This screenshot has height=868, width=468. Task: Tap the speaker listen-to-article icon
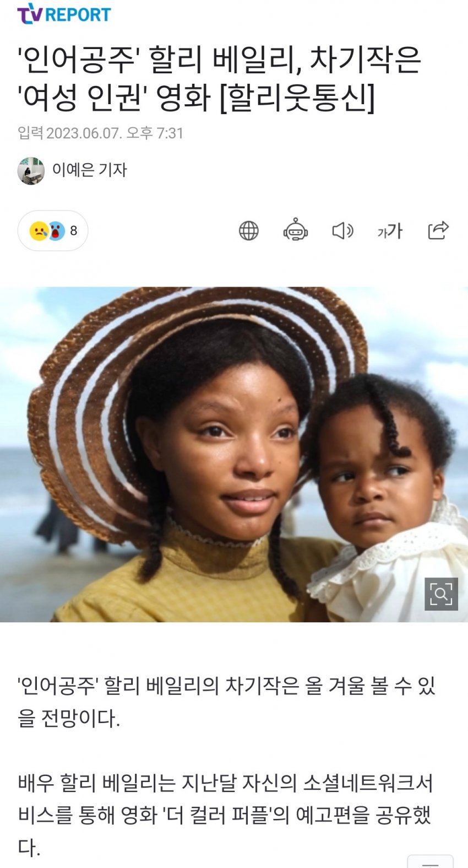(x=342, y=230)
